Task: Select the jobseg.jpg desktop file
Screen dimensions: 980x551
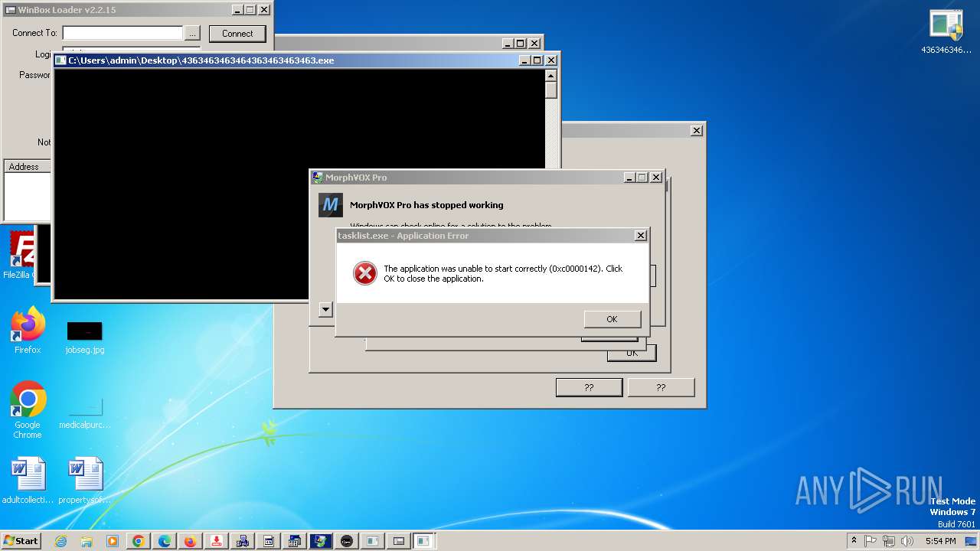Action: [x=84, y=337]
